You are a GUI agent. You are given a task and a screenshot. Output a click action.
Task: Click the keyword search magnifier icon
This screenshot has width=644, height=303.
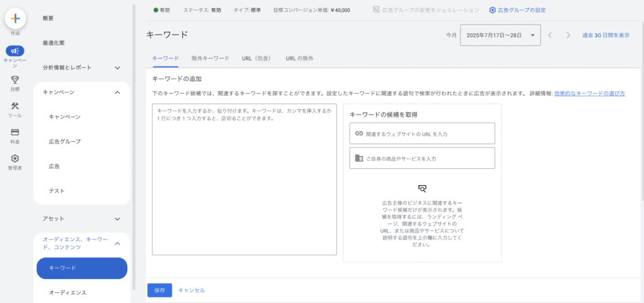tap(422, 189)
